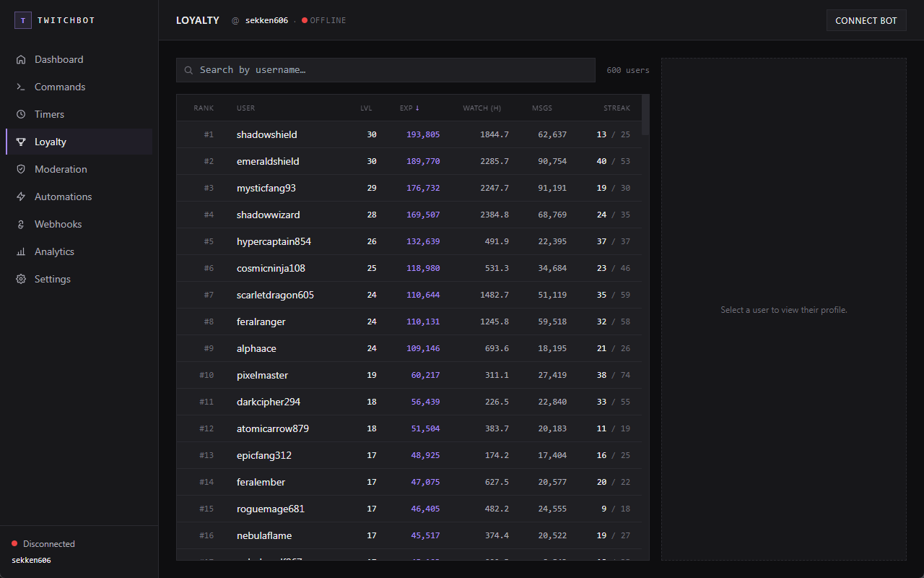
Task: Click the 37 / 37 streak value
Action: coord(614,241)
